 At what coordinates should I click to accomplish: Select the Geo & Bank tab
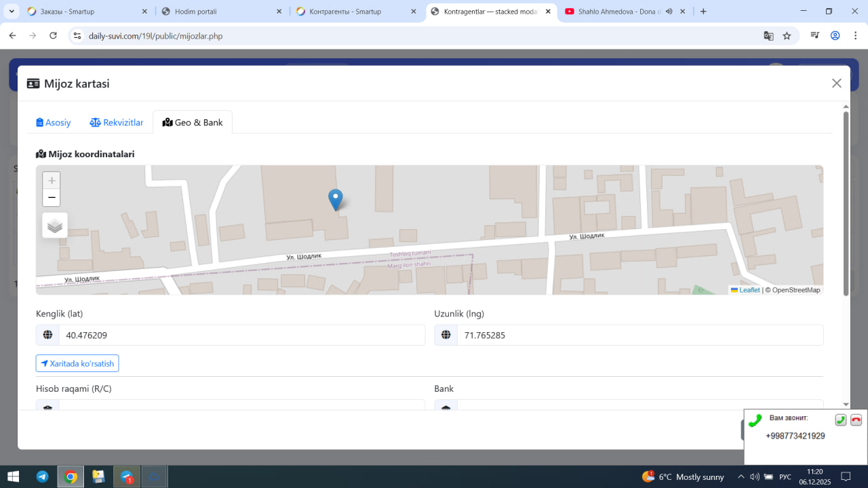(193, 123)
